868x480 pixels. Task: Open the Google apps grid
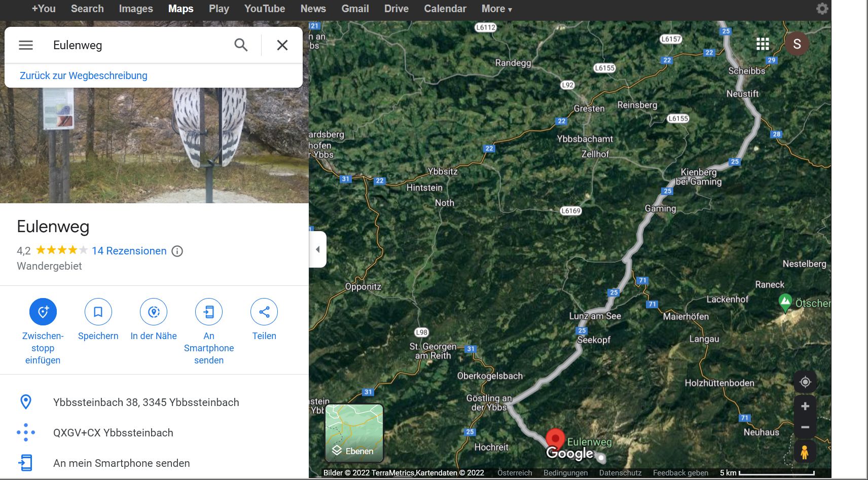[763, 44]
